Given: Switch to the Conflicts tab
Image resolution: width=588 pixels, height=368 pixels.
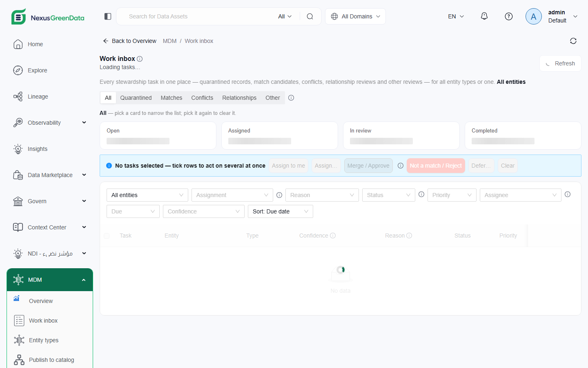Looking at the screenshot, I should click(202, 98).
